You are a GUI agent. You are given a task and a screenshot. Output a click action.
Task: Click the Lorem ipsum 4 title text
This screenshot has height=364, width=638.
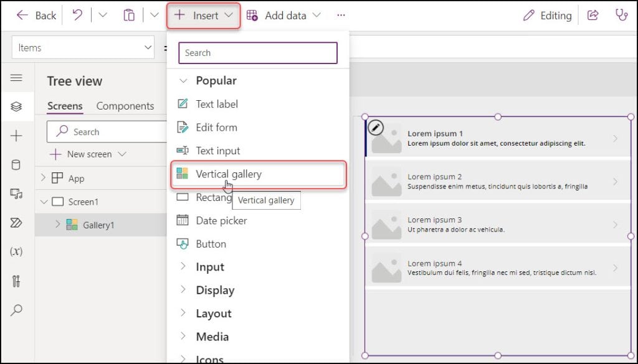point(434,263)
